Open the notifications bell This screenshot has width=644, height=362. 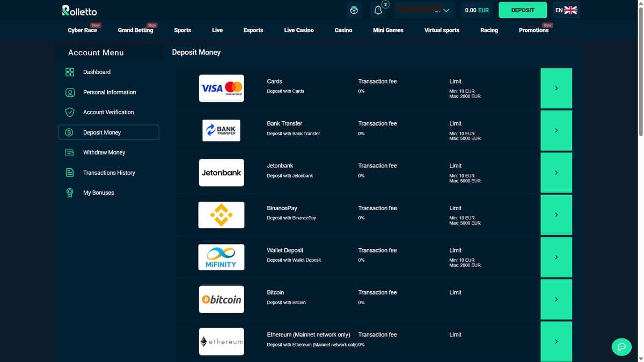pos(378,10)
